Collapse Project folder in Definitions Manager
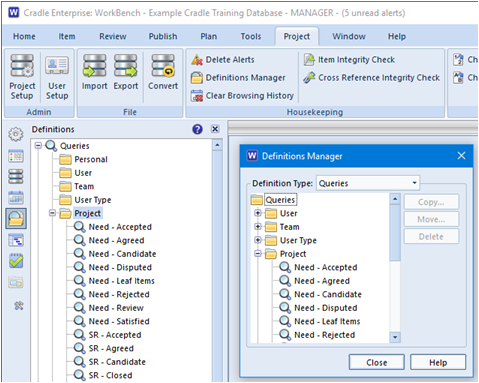The width and height of the screenshot is (479, 383). pos(258,253)
